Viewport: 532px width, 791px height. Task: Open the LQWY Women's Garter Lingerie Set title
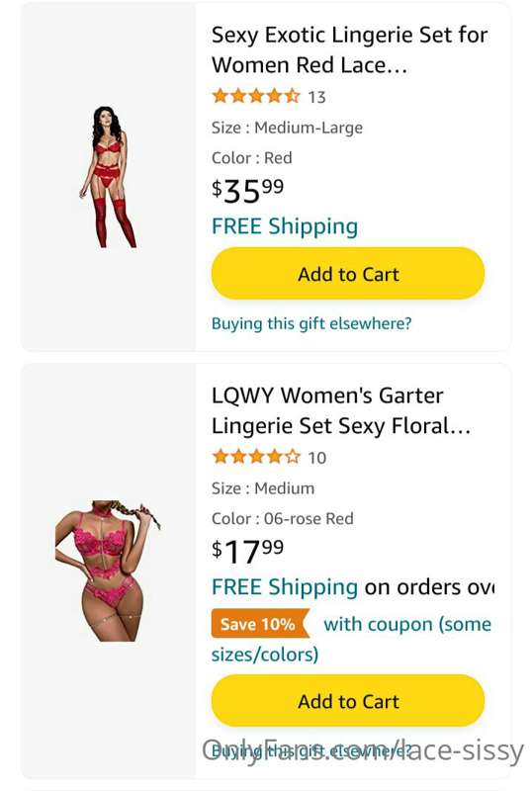[341, 410]
